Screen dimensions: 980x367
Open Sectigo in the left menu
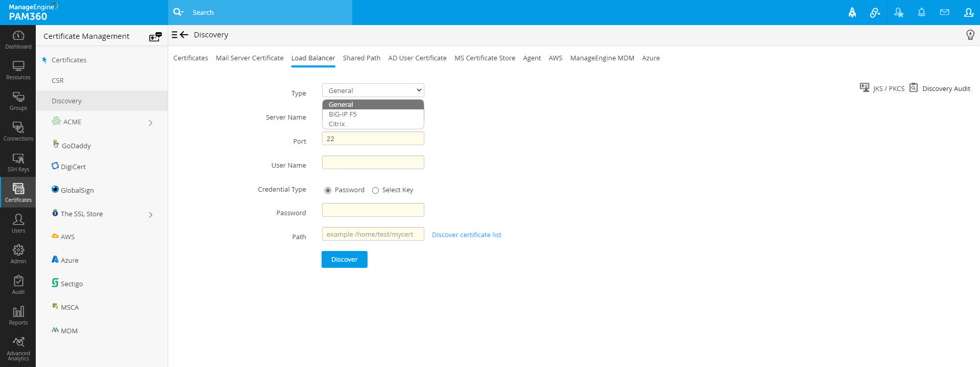72,284
